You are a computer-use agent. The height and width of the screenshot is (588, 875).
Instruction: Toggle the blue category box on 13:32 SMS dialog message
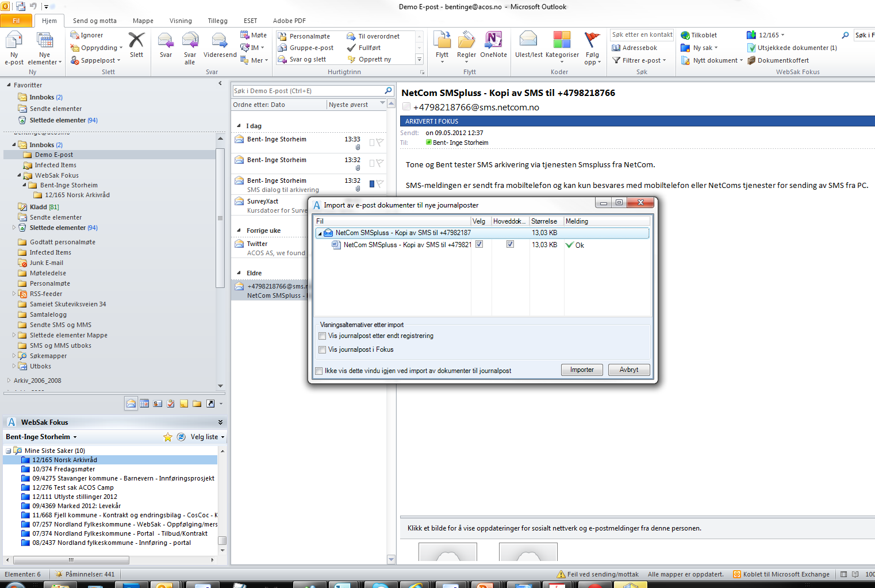[372, 184]
